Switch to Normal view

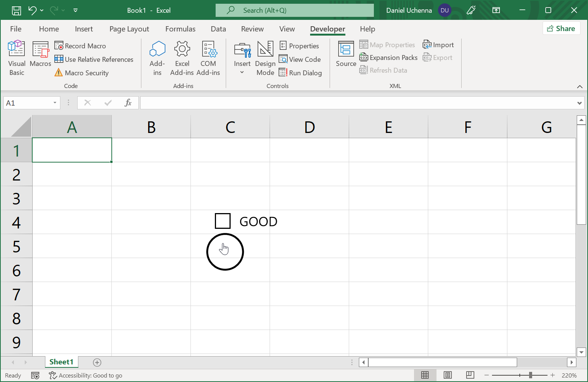coord(425,375)
